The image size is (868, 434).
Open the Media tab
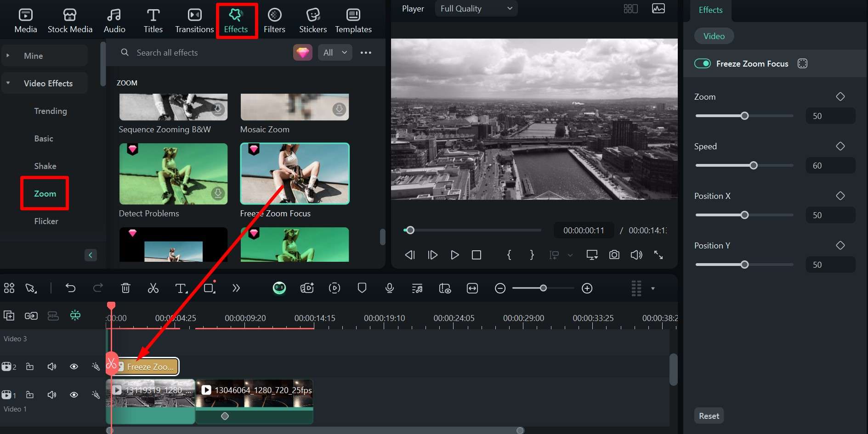pyautogui.click(x=26, y=21)
